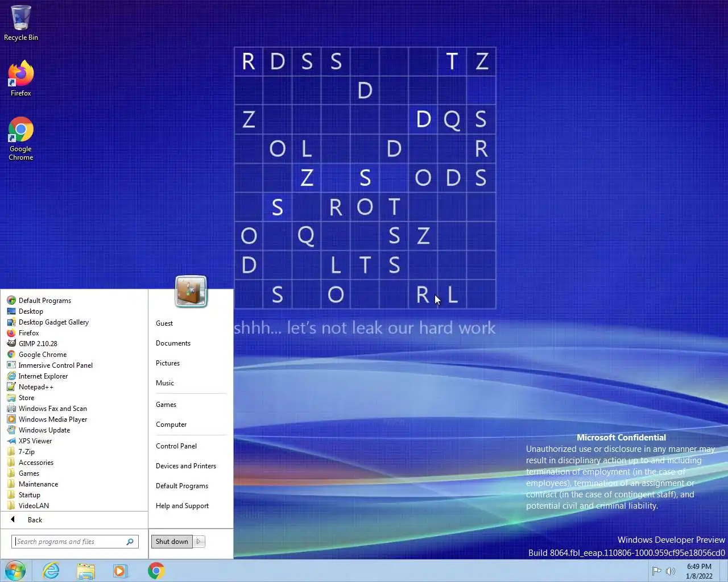Click the volume speaker tray icon
The height and width of the screenshot is (582, 728).
tap(671, 571)
